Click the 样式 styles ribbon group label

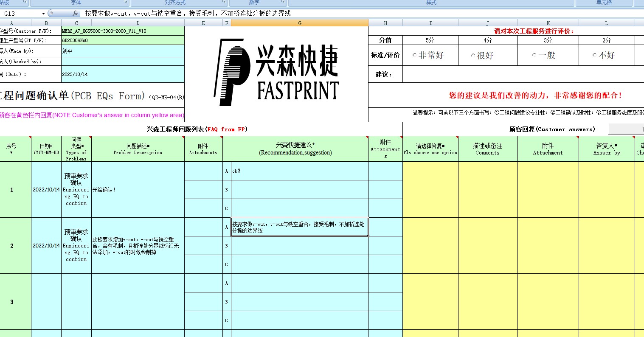click(431, 3)
